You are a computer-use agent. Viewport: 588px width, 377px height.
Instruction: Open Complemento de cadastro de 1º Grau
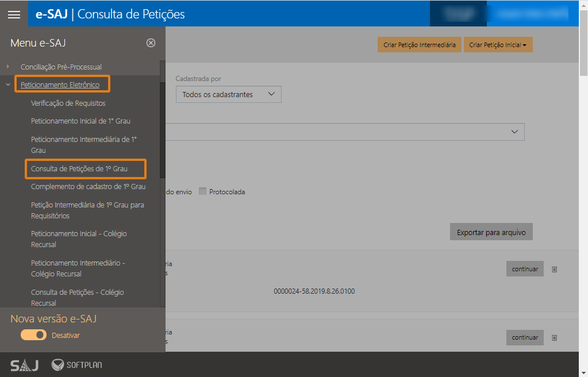88,186
